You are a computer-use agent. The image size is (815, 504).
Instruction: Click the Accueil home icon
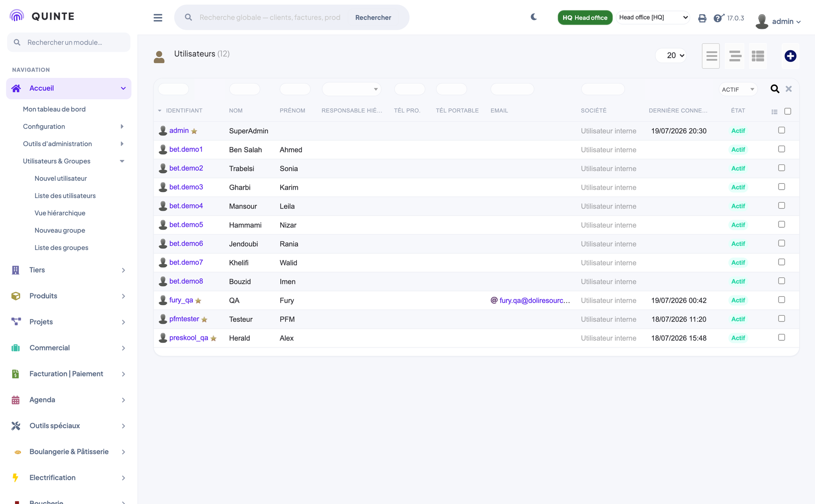pos(16,88)
